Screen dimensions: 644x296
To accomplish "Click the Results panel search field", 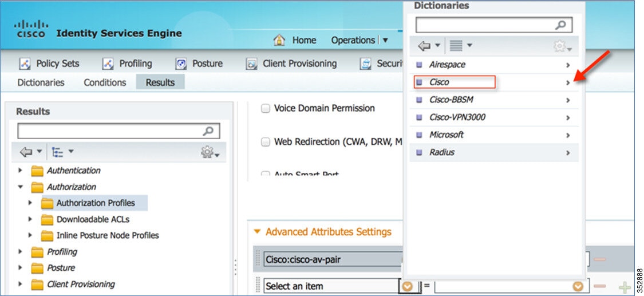I will tap(118, 131).
